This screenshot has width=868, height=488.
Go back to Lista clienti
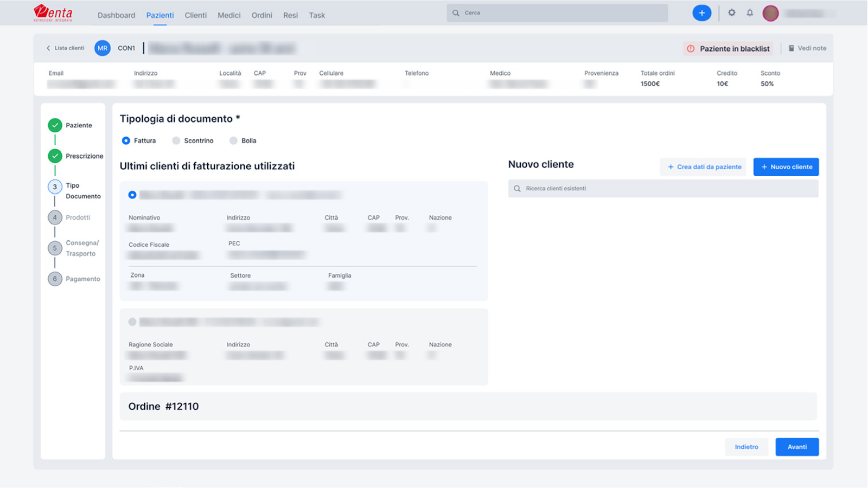tap(65, 48)
